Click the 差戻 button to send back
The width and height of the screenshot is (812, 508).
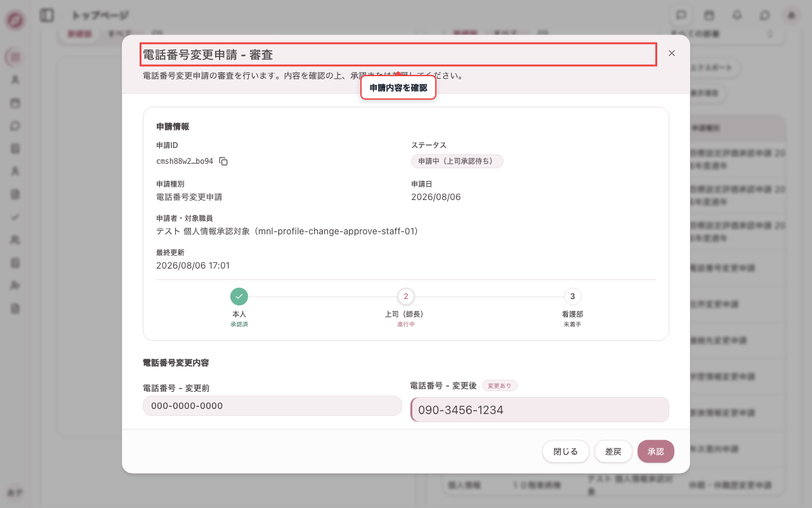click(x=613, y=451)
